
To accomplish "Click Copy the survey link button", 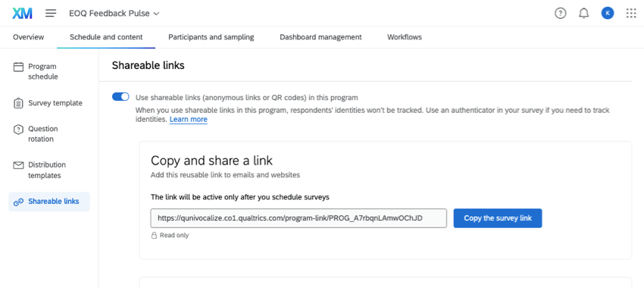I will [498, 218].
